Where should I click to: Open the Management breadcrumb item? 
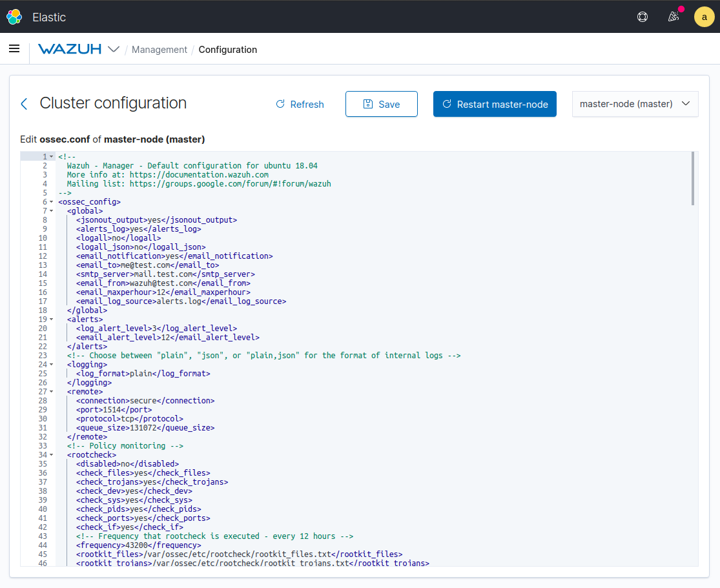[x=159, y=49]
